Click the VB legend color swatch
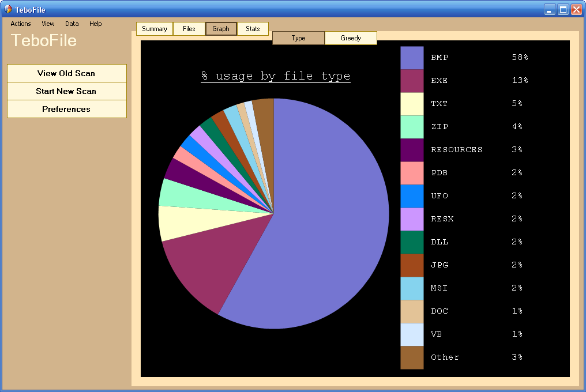 (412, 334)
